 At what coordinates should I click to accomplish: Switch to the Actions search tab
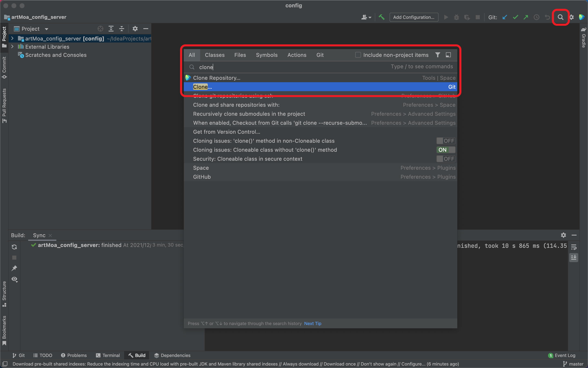tap(297, 55)
